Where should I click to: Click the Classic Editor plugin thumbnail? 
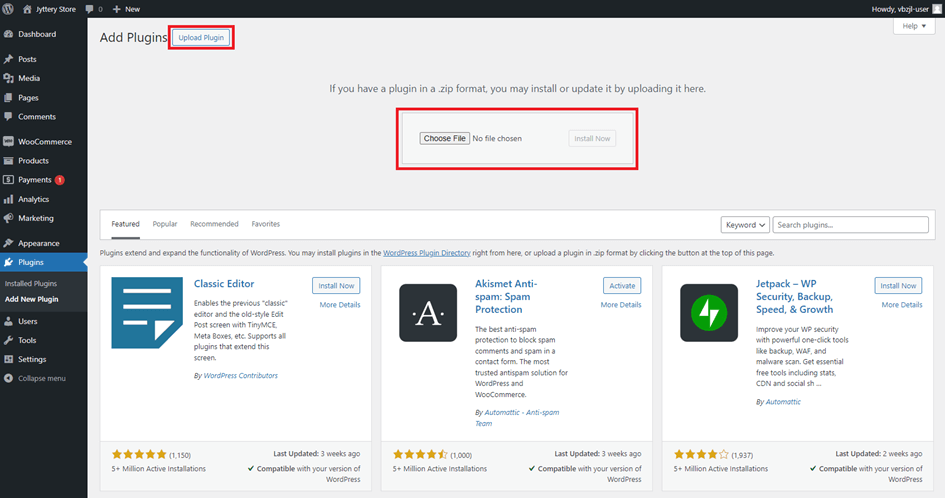point(147,313)
